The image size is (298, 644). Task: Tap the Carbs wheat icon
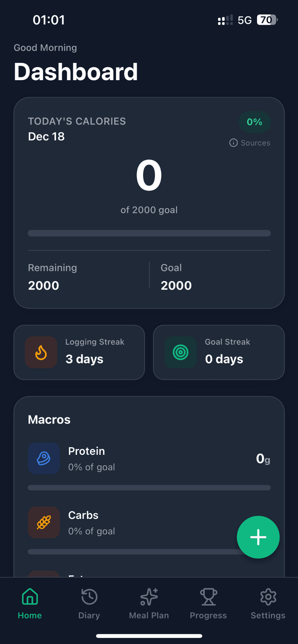pos(44,522)
